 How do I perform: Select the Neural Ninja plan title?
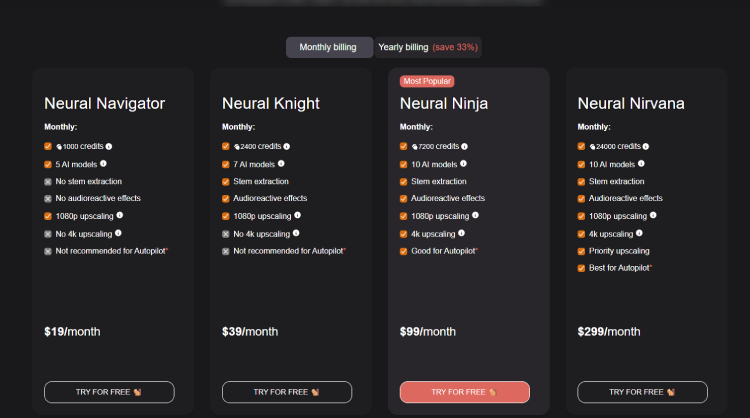pos(444,103)
